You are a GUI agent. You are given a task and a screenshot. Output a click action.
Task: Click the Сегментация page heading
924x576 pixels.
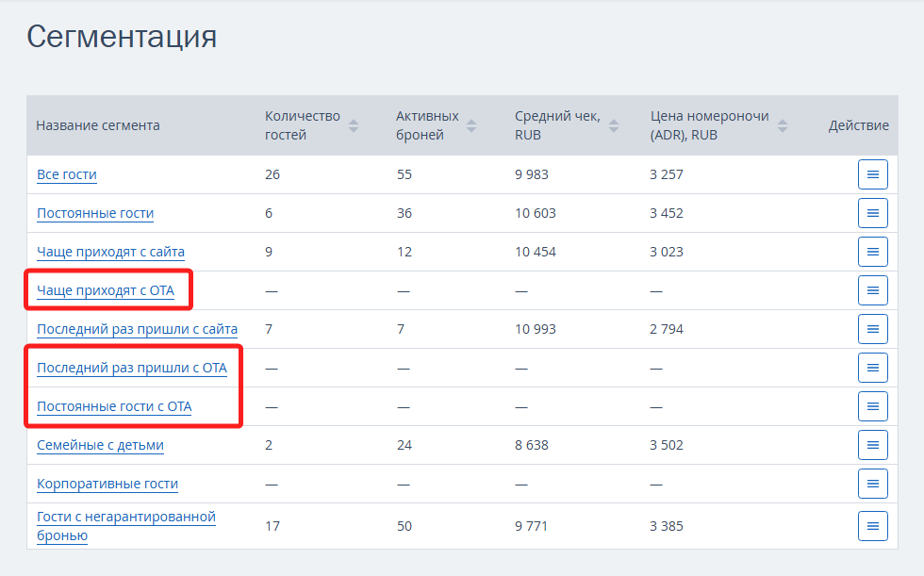pos(122,37)
